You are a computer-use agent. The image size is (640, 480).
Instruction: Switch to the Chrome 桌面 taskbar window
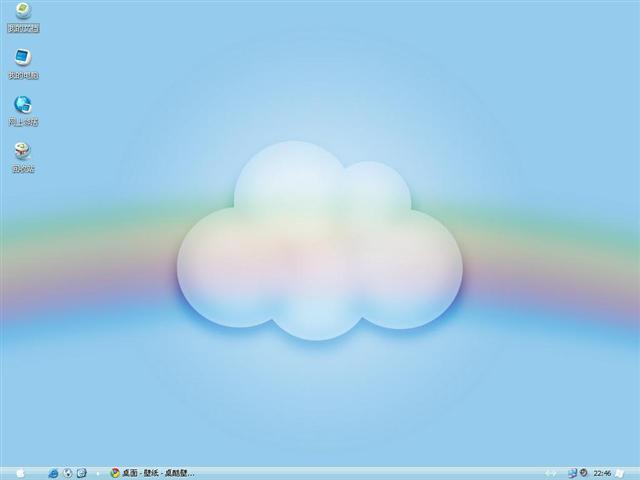tap(152, 473)
